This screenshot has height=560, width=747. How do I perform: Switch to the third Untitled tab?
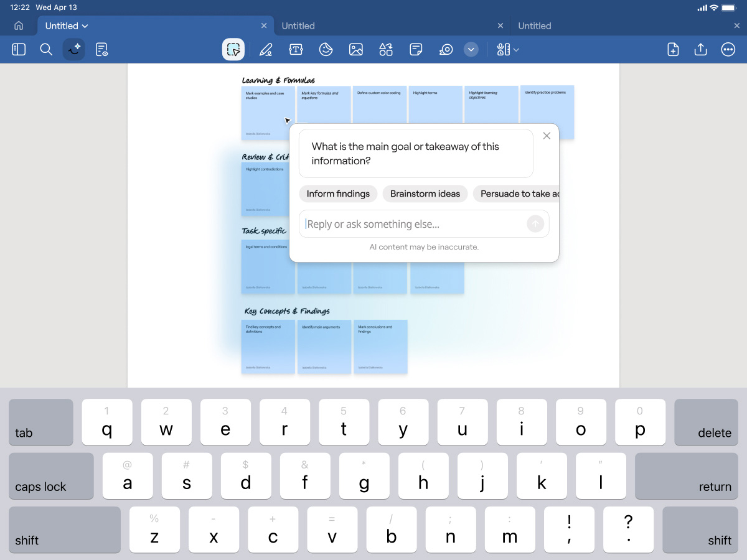pyautogui.click(x=535, y=26)
